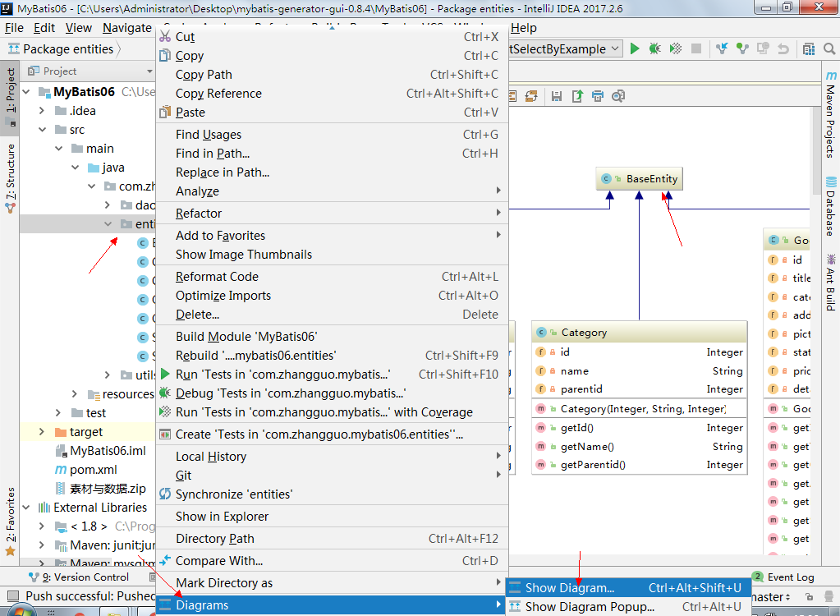This screenshot has height=616, width=840.
Task: Collapse External Libraries node
Action: click(26, 508)
